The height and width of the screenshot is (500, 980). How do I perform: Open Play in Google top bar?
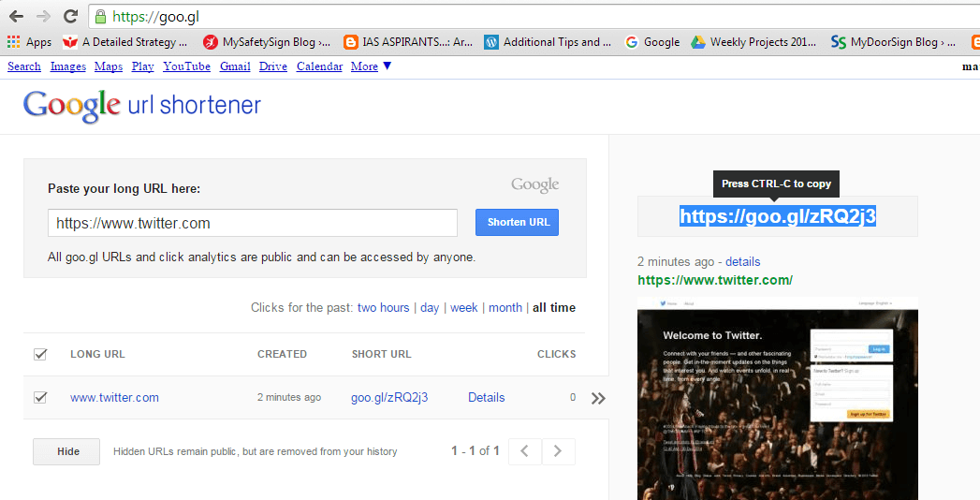(142, 66)
